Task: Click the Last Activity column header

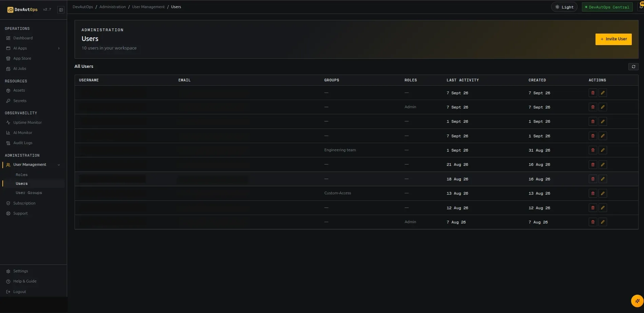Action: tap(463, 80)
